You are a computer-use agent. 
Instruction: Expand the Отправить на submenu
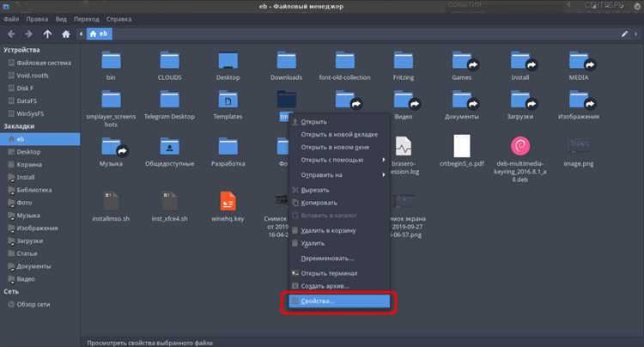point(339,175)
